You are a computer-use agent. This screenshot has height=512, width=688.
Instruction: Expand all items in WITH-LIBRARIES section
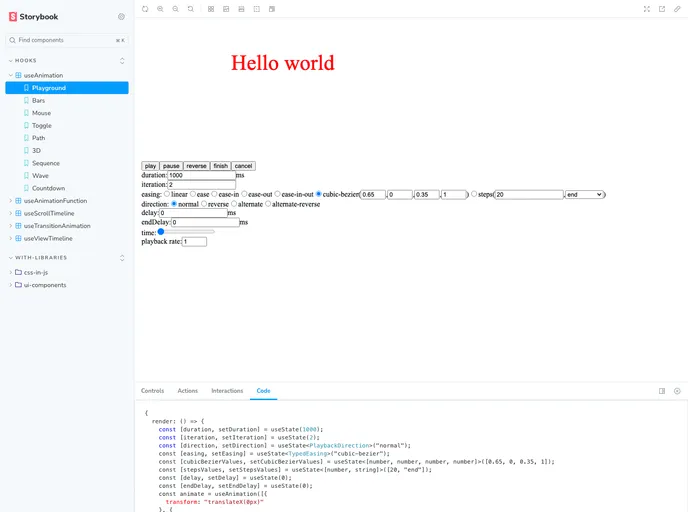(122, 258)
